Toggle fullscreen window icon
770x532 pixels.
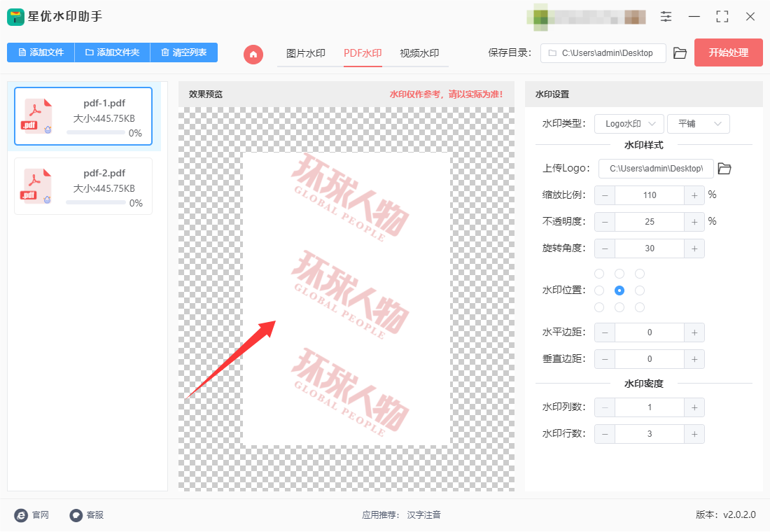[x=722, y=17]
